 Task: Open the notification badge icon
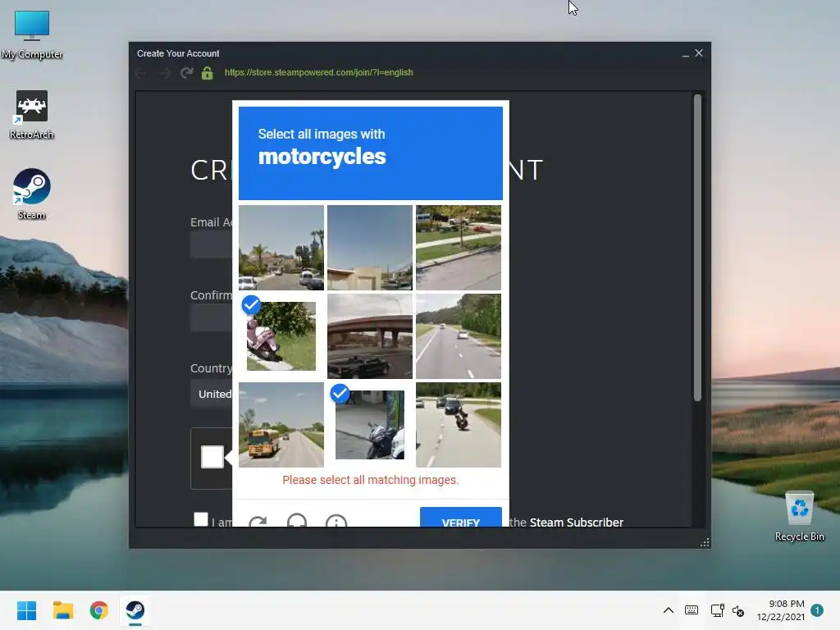click(x=817, y=610)
